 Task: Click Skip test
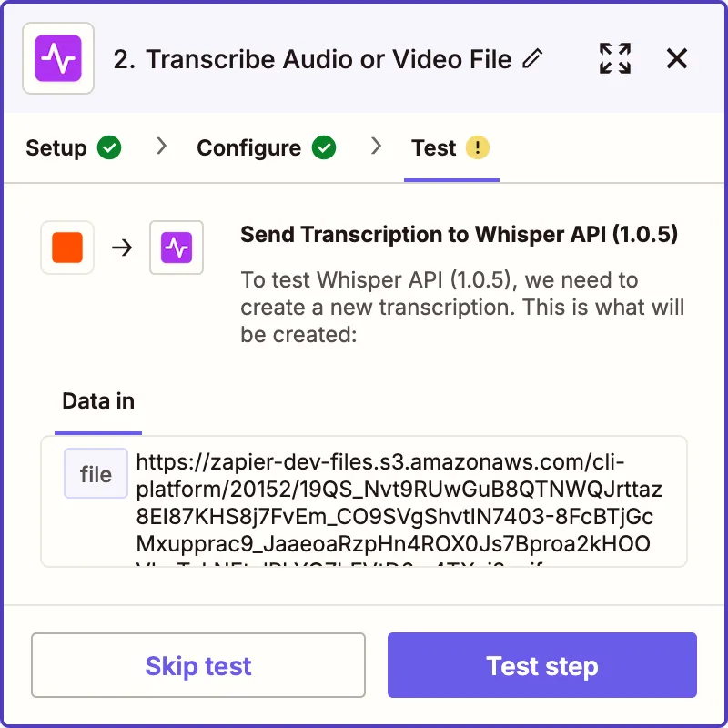(x=197, y=665)
